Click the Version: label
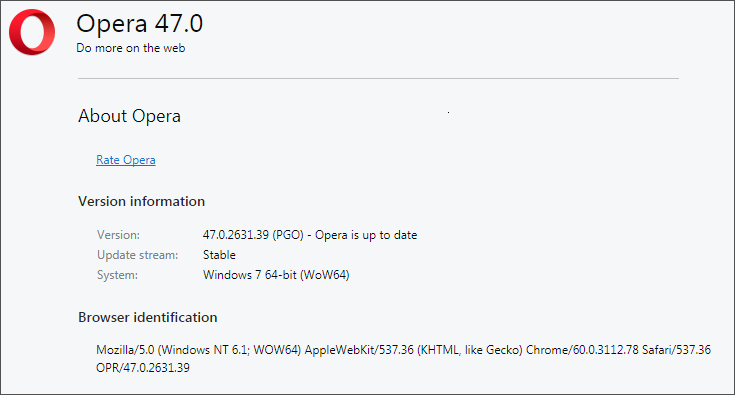 tap(118, 235)
